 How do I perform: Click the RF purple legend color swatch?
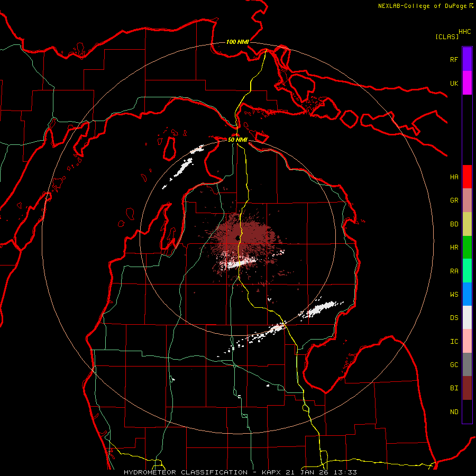pyautogui.click(x=467, y=59)
